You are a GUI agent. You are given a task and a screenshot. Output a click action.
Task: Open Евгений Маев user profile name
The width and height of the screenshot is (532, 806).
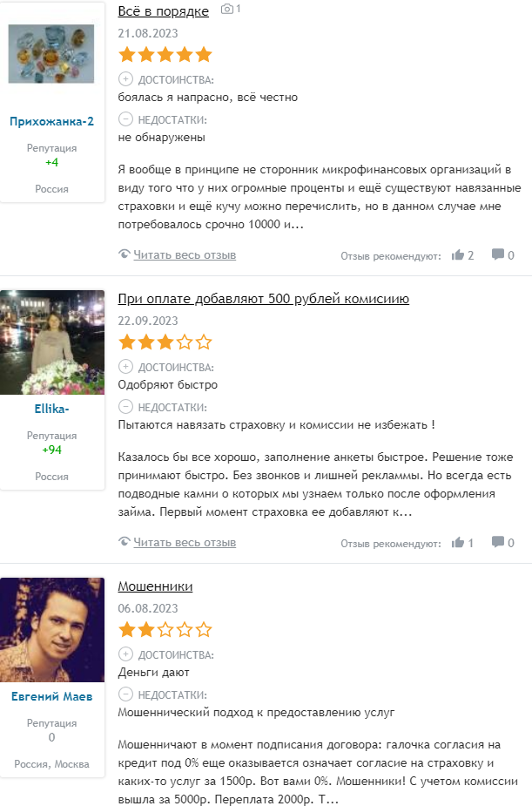coord(52,696)
